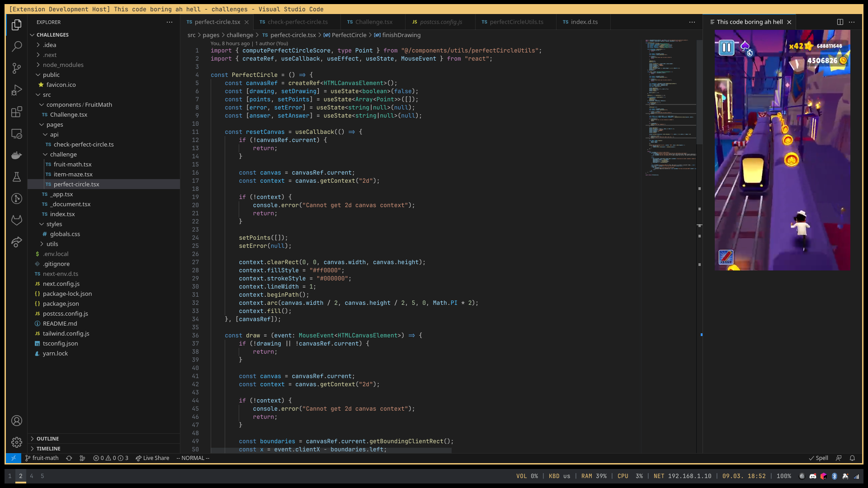Screen dimensions: 868x488
Task: Click the fruit-math branch indicator
Action: [42, 458]
